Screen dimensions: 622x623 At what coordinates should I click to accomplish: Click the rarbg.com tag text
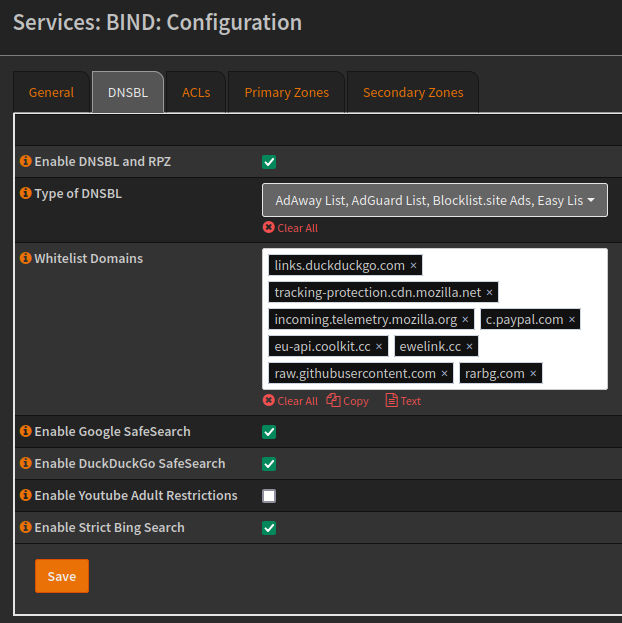tap(494, 373)
